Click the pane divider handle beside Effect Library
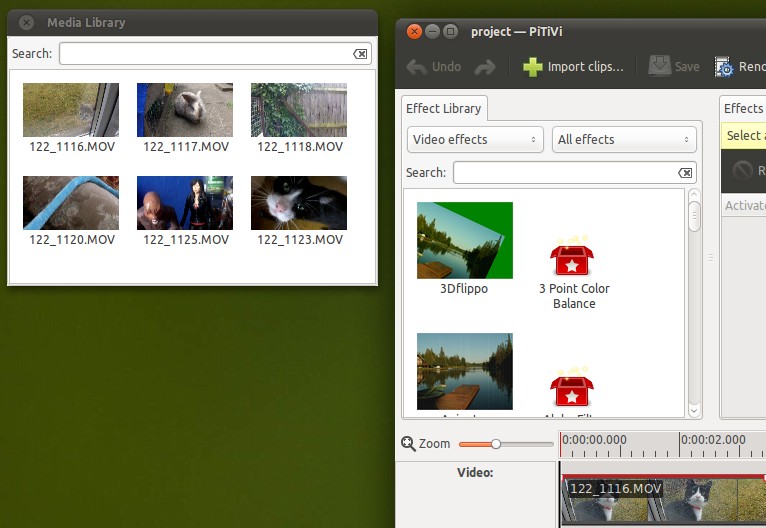 [x=711, y=257]
